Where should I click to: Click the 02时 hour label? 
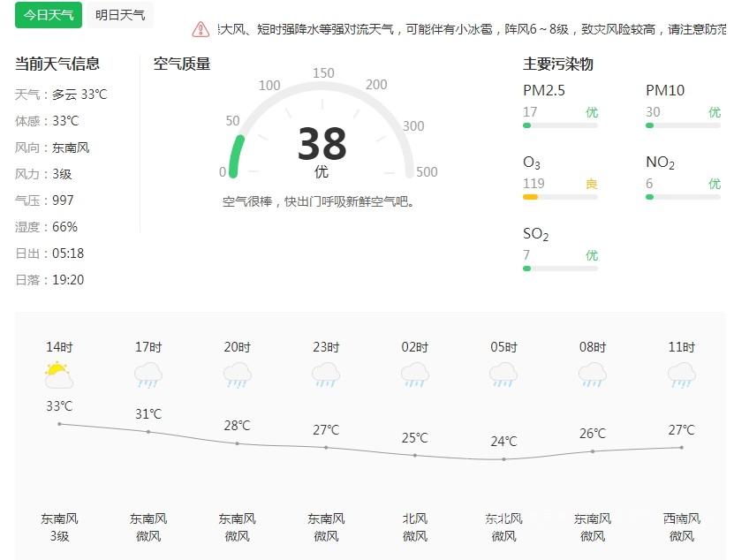click(x=415, y=347)
